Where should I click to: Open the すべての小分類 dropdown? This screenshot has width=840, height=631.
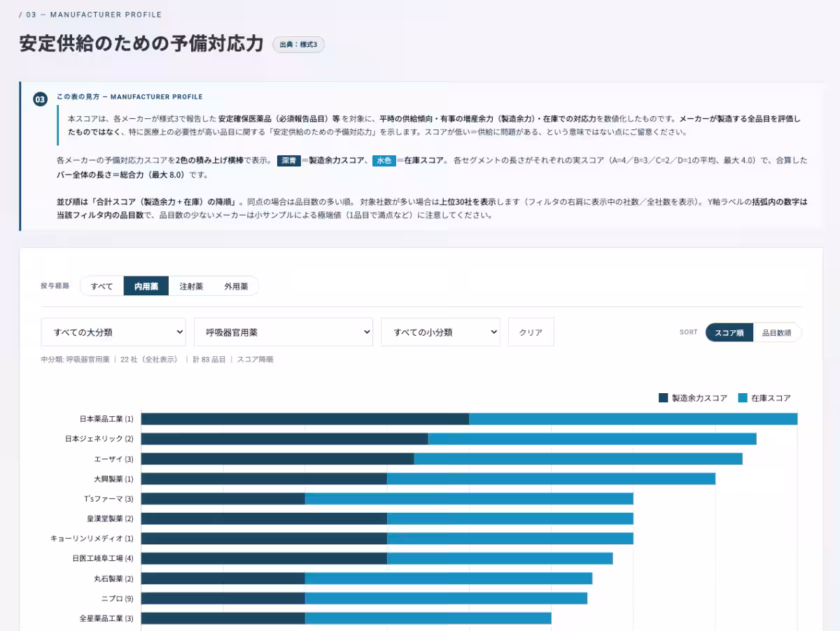[440, 332]
